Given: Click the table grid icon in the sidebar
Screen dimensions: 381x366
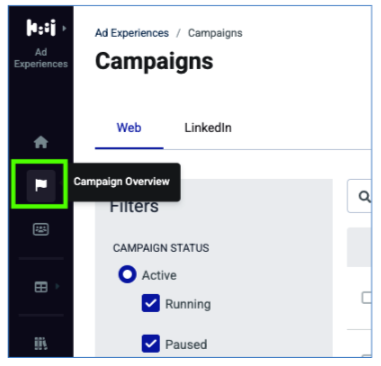Looking at the screenshot, I should point(41,287).
